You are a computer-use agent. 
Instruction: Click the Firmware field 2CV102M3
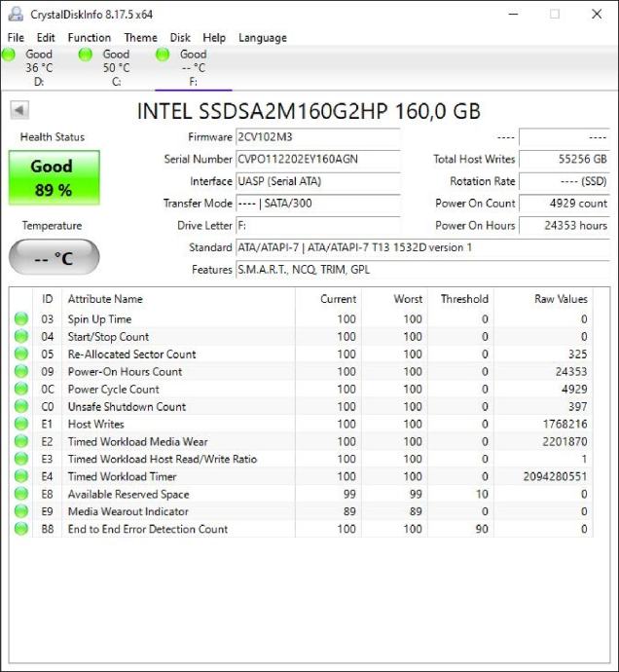point(318,137)
